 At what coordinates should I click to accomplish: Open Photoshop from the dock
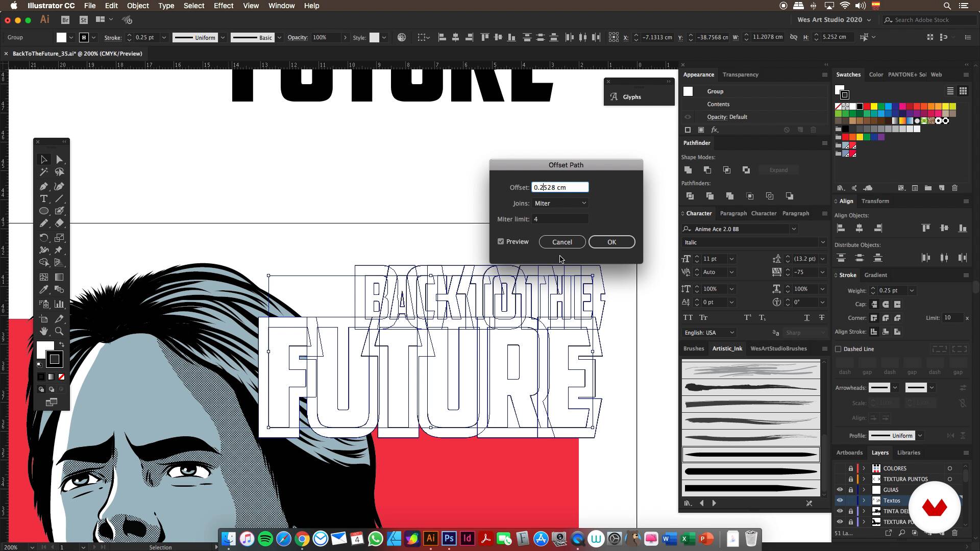(x=449, y=539)
